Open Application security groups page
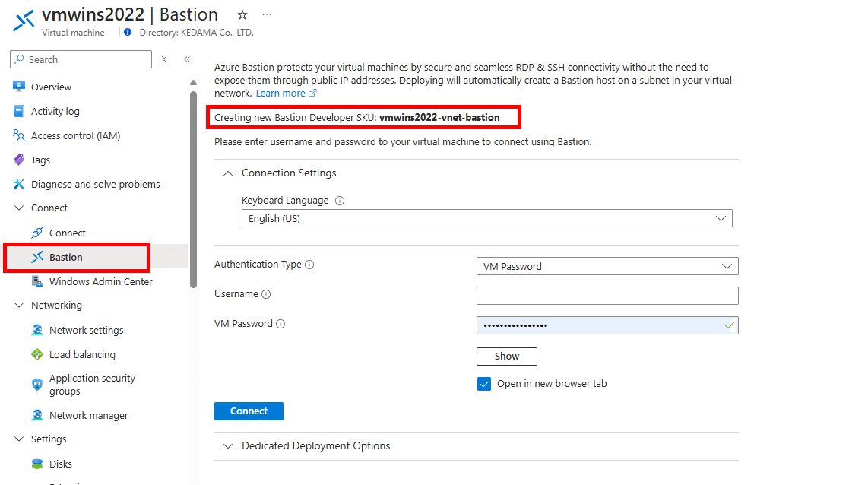 (92, 384)
